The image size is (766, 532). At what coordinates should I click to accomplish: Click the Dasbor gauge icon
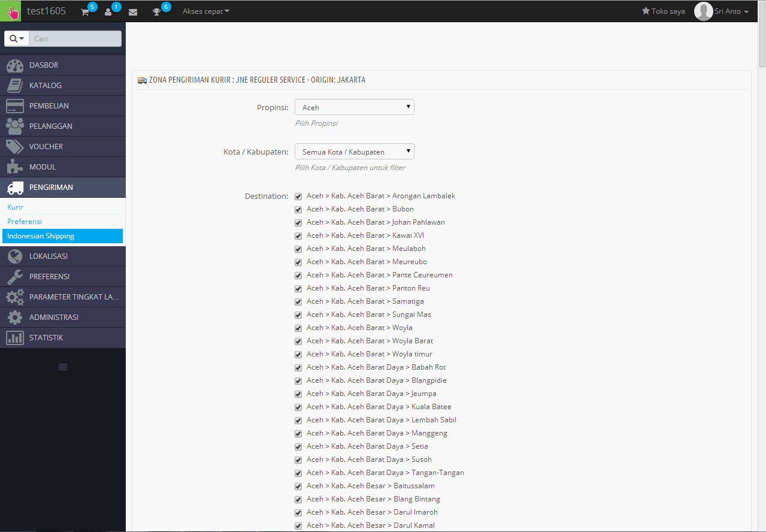pos(15,65)
